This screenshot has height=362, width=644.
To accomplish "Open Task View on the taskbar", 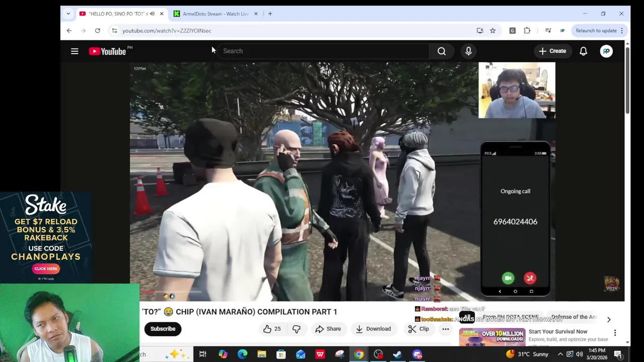I will (203, 354).
